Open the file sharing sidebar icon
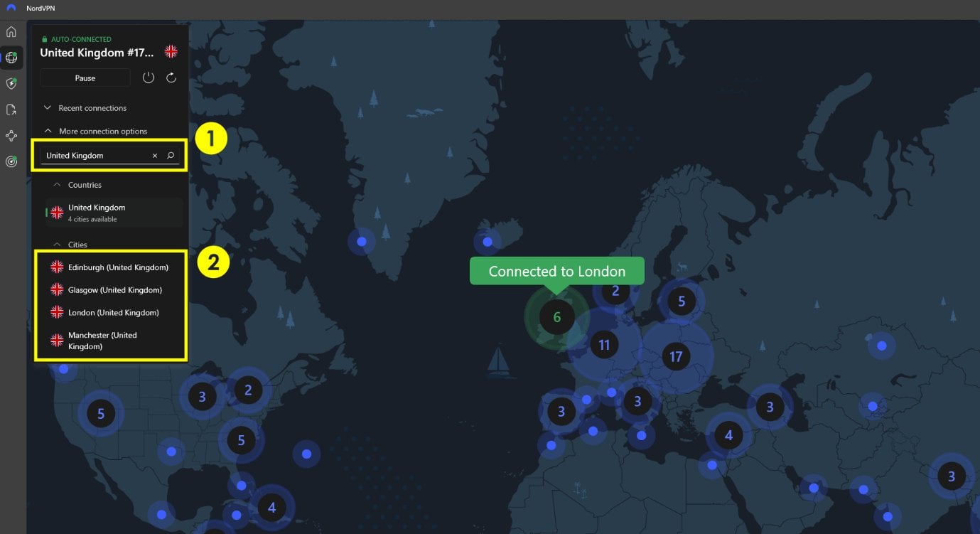The height and width of the screenshot is (534, 980). [x=11, y=110]
